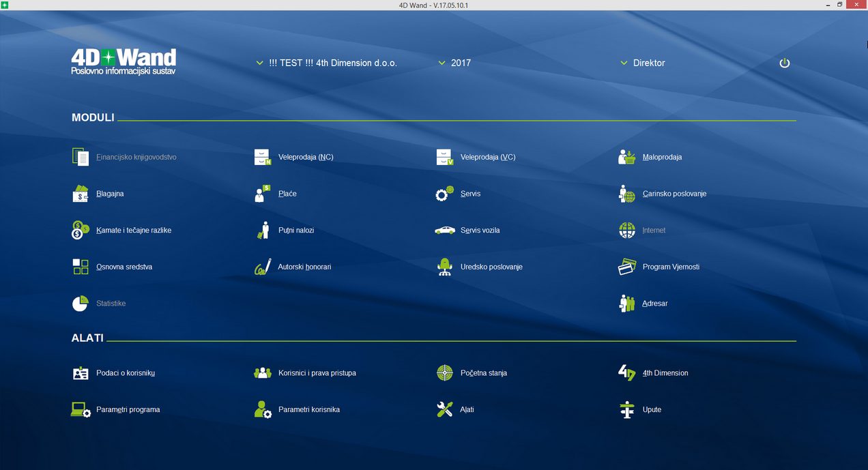This screenshot has height=470, width=868.
Task: Open the Početna stanja target icon
Action: pyautogui.click(x=445, y=373)
